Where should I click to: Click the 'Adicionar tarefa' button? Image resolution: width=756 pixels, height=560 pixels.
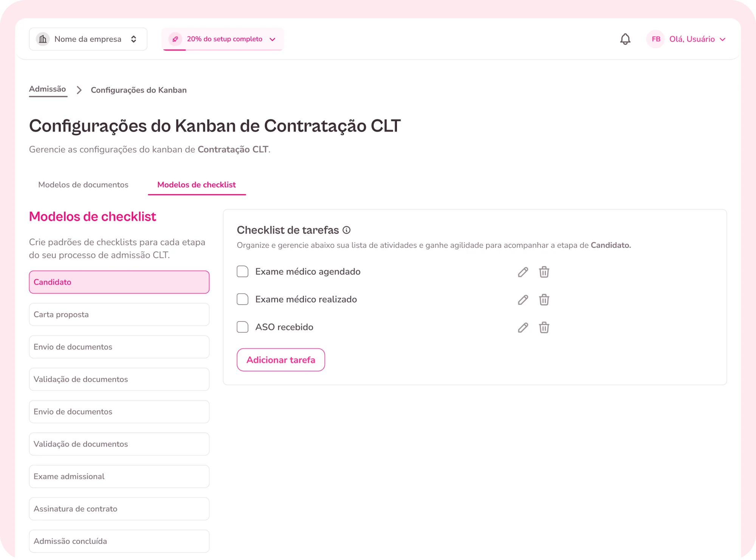(281, 360)
